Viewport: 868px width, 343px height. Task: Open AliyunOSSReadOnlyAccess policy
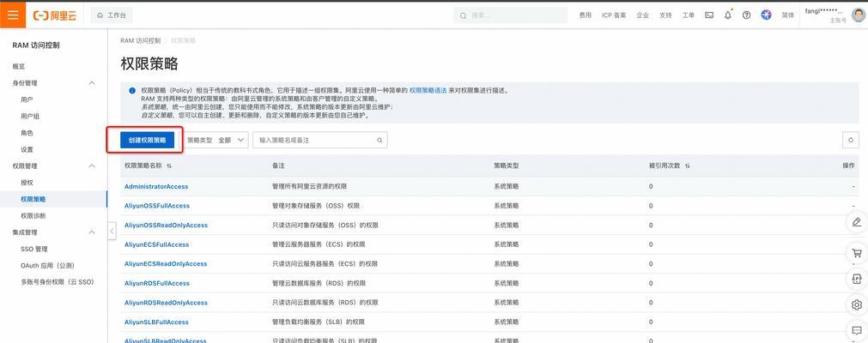[166, 226]
